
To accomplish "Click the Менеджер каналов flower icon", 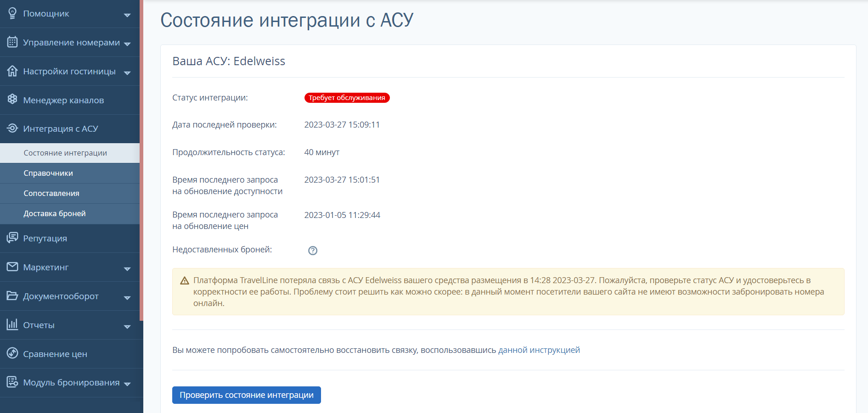I will [x=12, y=100].
